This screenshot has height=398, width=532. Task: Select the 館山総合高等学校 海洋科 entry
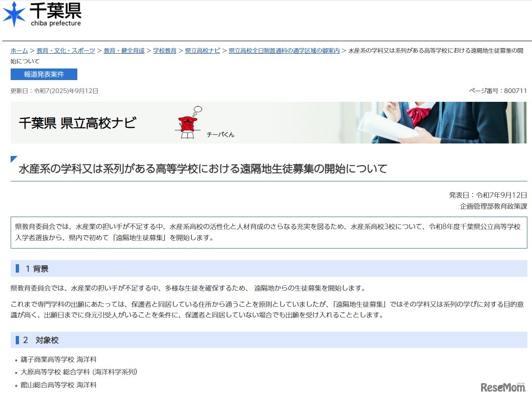(59, 384)
